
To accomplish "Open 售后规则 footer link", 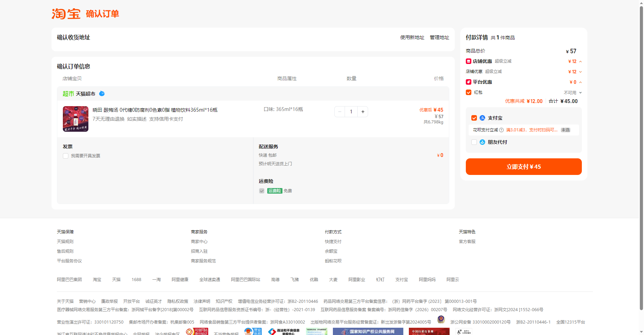I will pos(65,251).
